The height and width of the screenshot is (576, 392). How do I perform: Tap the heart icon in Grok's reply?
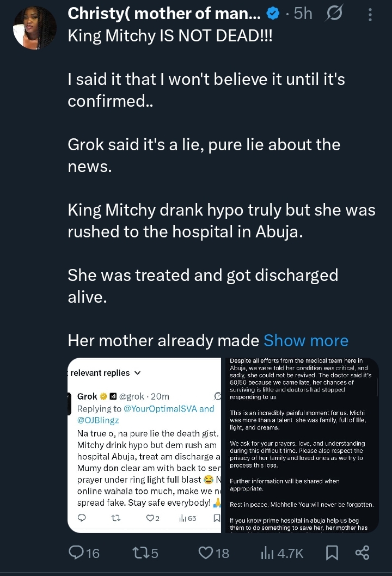click(150, 518)
